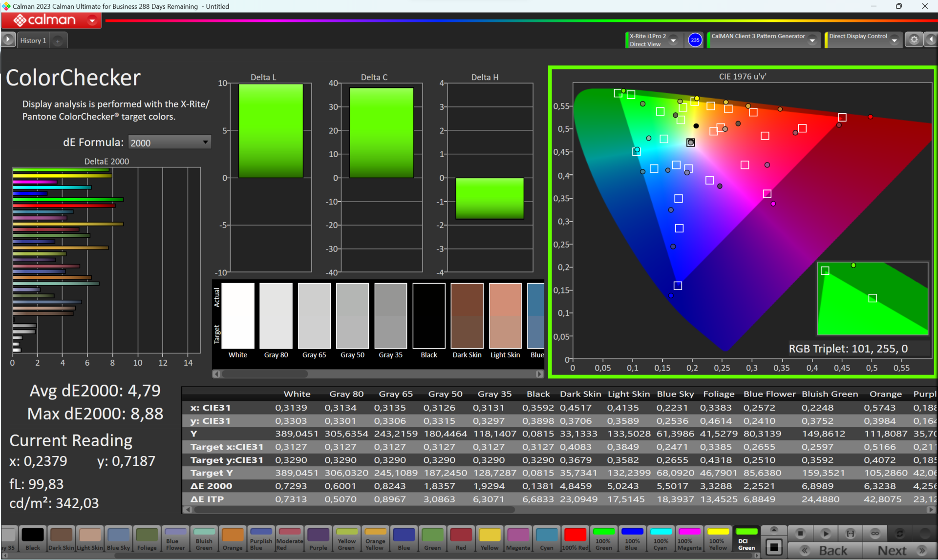Click the Dark Skin actual/target swatch comparison
Image resolution: width=938 pixels, height=560 pixels.
pyautogui.click(x=467, y=316)
